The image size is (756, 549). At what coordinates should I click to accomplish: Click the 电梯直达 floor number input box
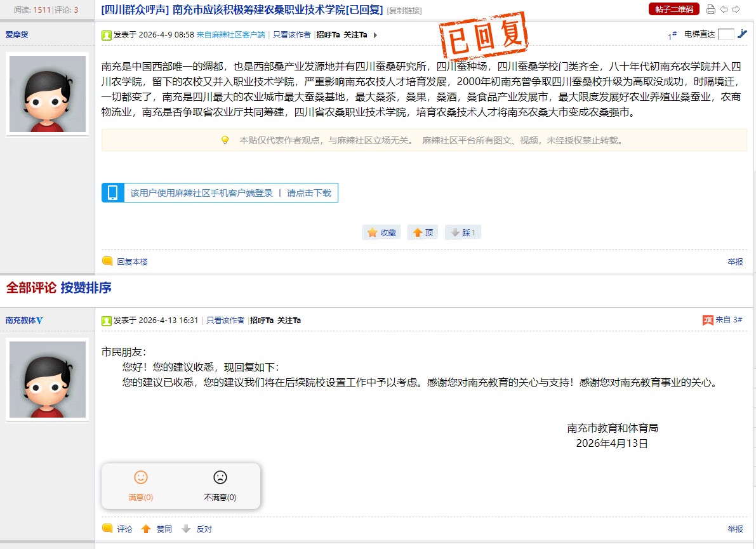click(x=726, y=34)
